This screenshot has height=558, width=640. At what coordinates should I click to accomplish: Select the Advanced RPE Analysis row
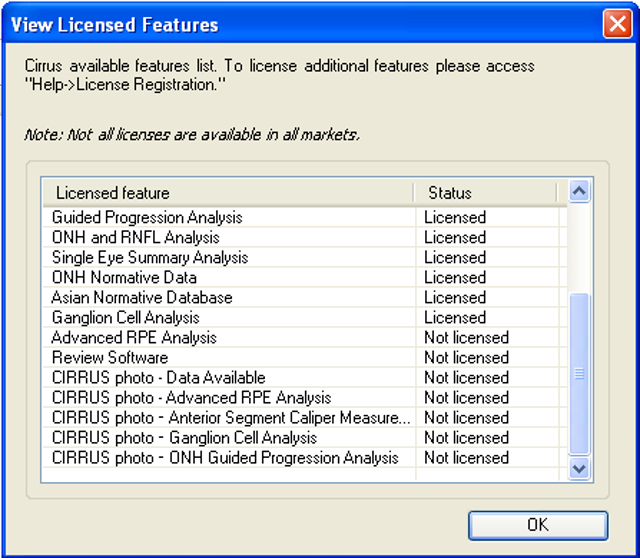305,337
